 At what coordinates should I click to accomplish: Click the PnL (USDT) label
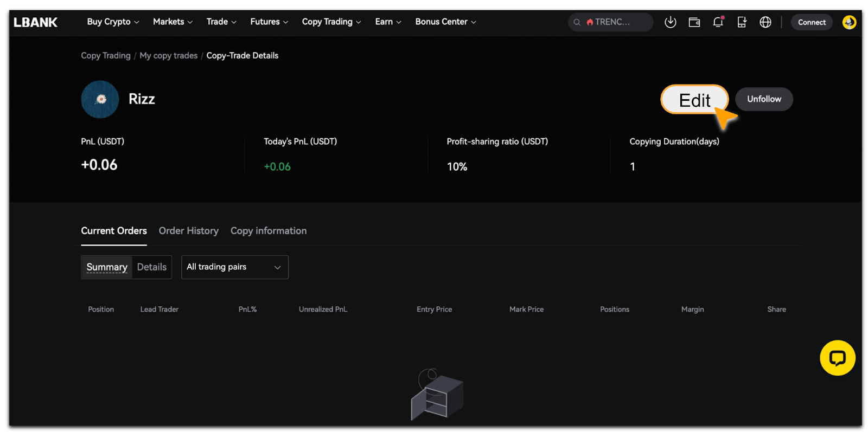click(103, 141)
